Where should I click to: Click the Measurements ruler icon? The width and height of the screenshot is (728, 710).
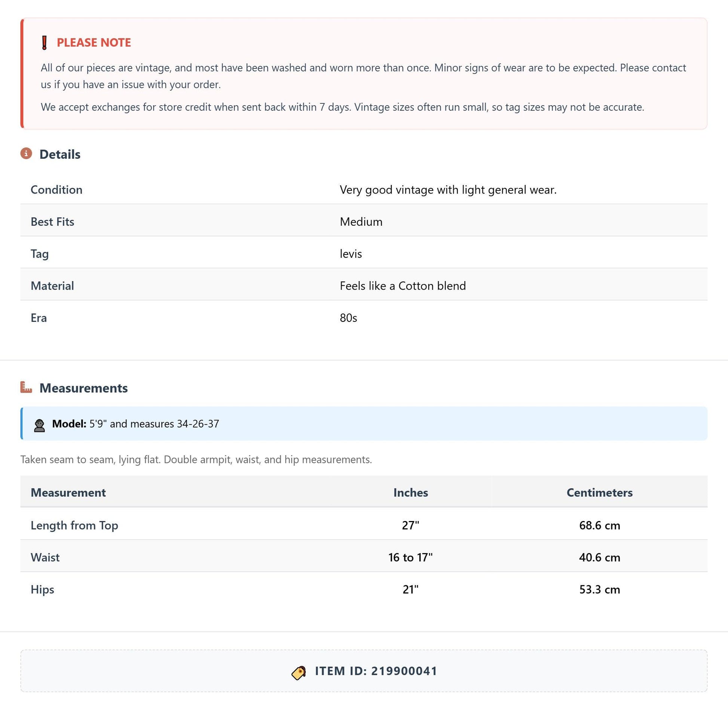point(26,387)
